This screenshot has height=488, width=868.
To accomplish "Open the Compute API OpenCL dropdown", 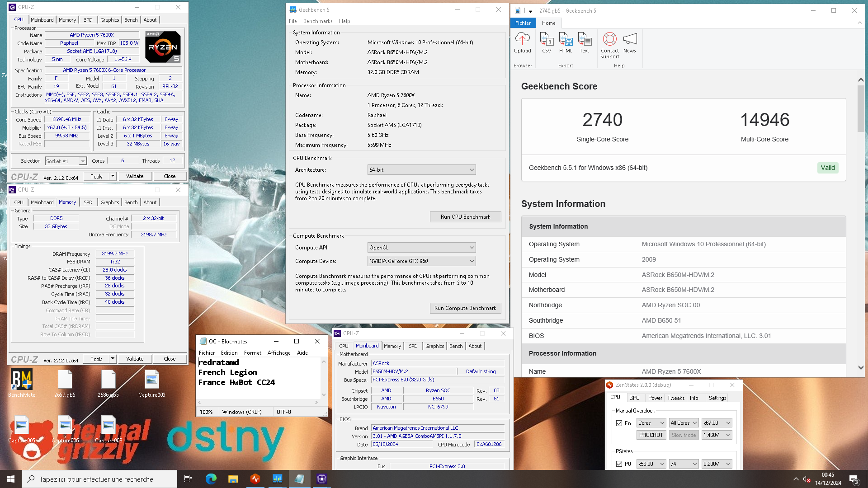I will point(421,248).
